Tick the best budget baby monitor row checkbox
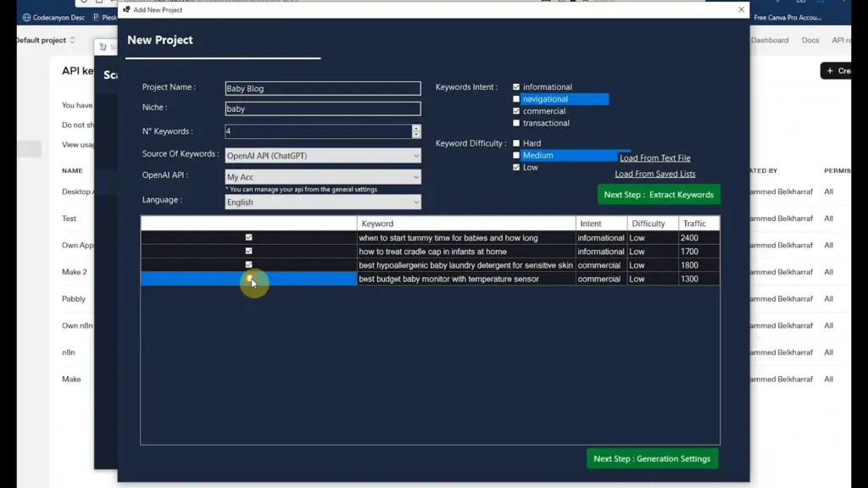Viewport: 868px width, 488px height. [248, 278]
